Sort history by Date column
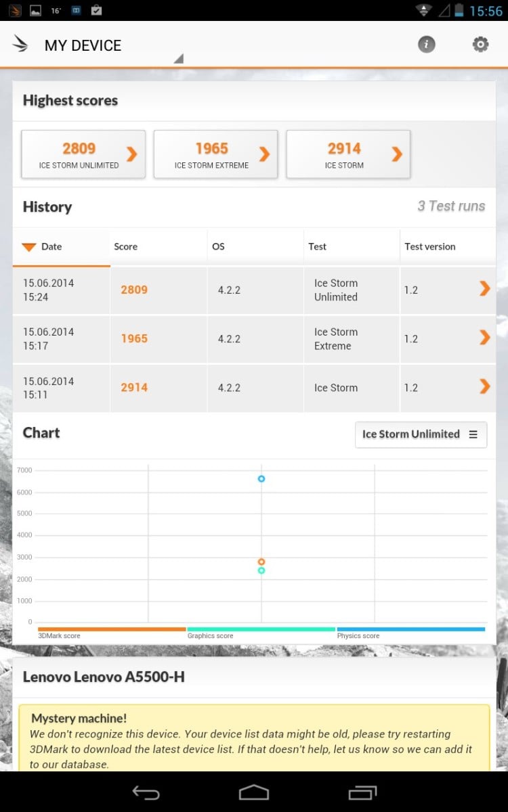The height and width of the screenshot is (812, 508). [x=62, y=247]
